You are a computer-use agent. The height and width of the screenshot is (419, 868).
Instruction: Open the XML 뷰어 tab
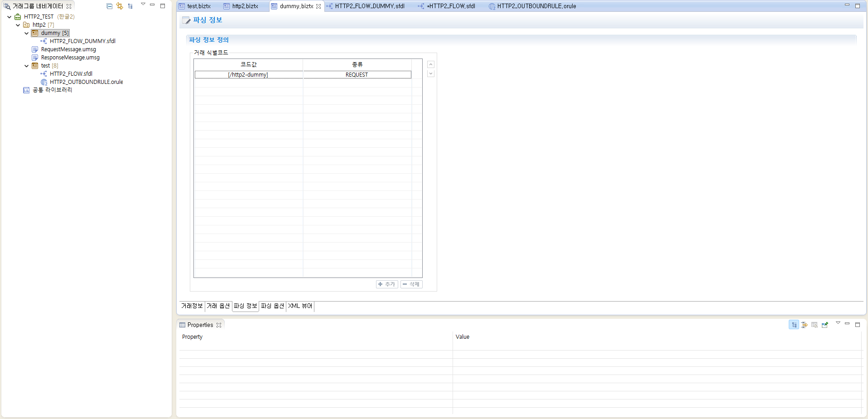300,306
